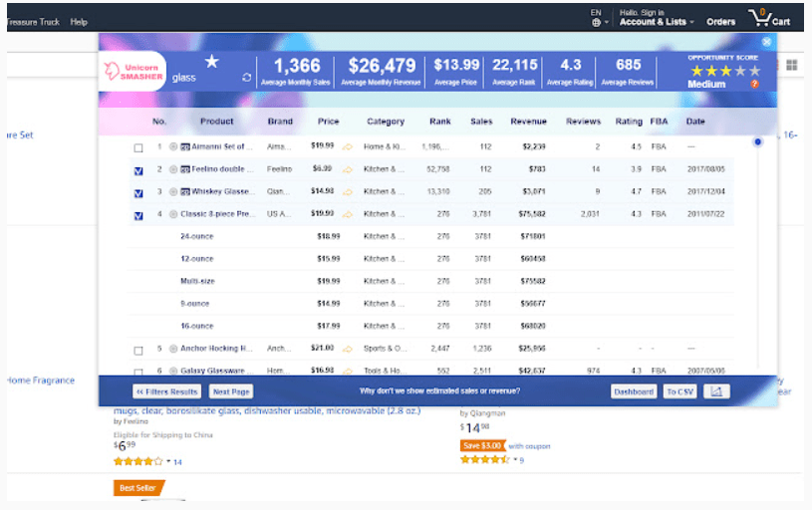Image resolution: width=812 pixels, height=510 pixels.
Task: Expand variations with circle icon on Whiskey Glasse row
Action: [x=173, y=191]
